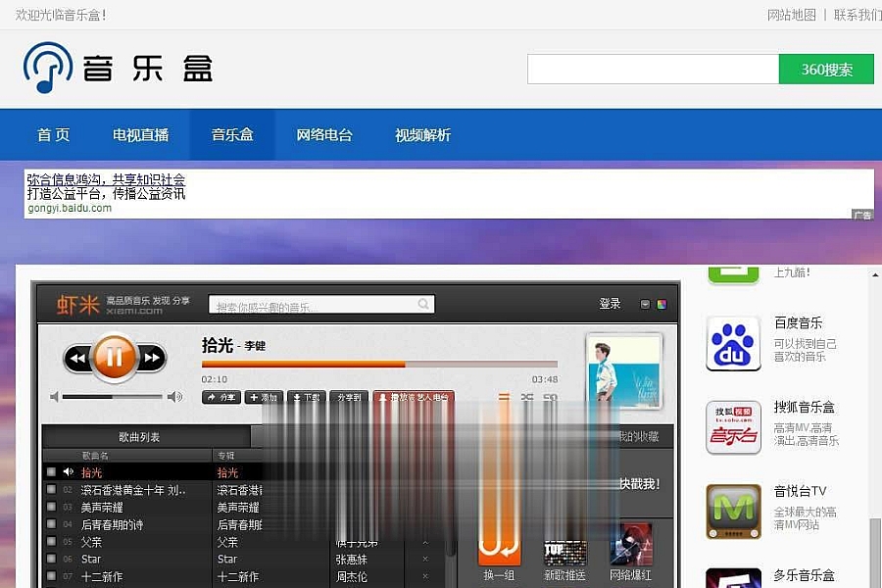The height and width of the screenshot is (588, 882).
Task: Focus the site search input box
Action: coord(653,70)
